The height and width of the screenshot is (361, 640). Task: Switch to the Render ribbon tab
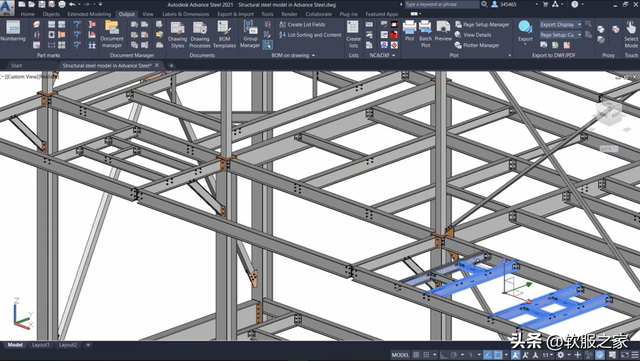pyautogui.click(x=289, y=14)
